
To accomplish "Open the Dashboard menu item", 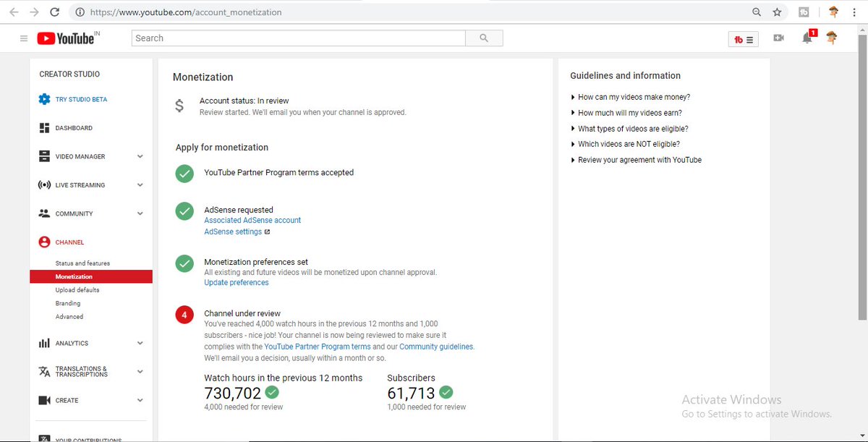I will [x=74, y=128].
